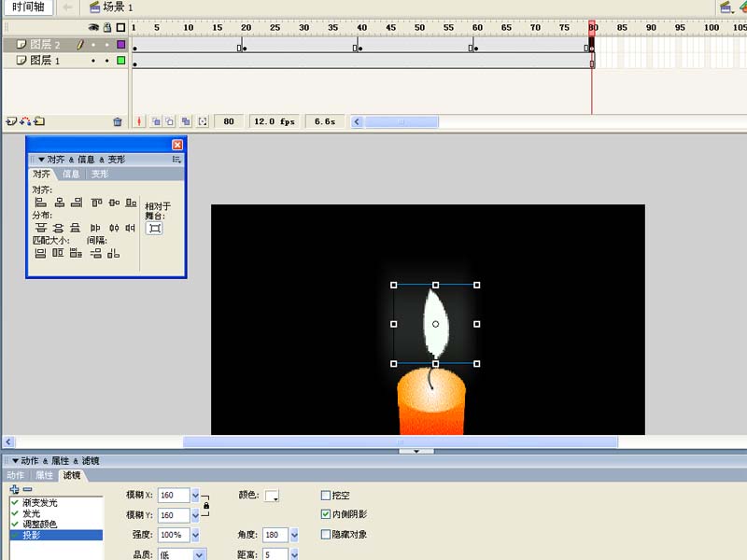Click the align horizontal center icon
The width and height of the screenshot is (747, 560).
coord(59,203)
